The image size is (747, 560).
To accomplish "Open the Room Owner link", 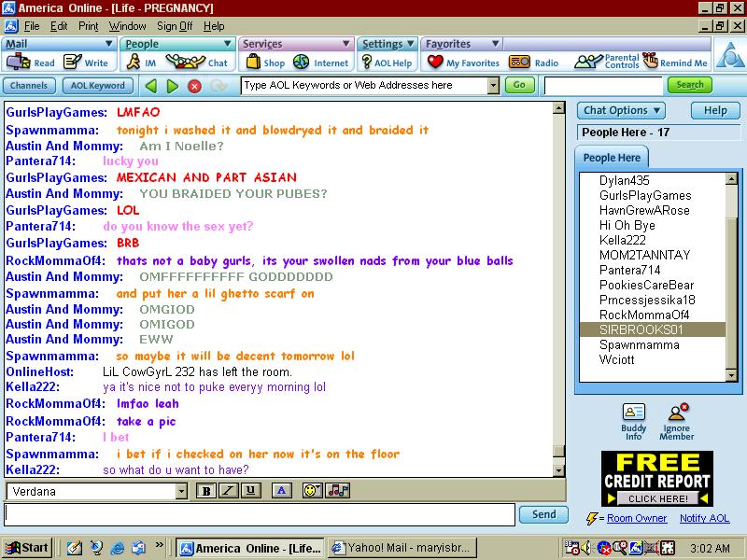I will click(x=637, y=518).
